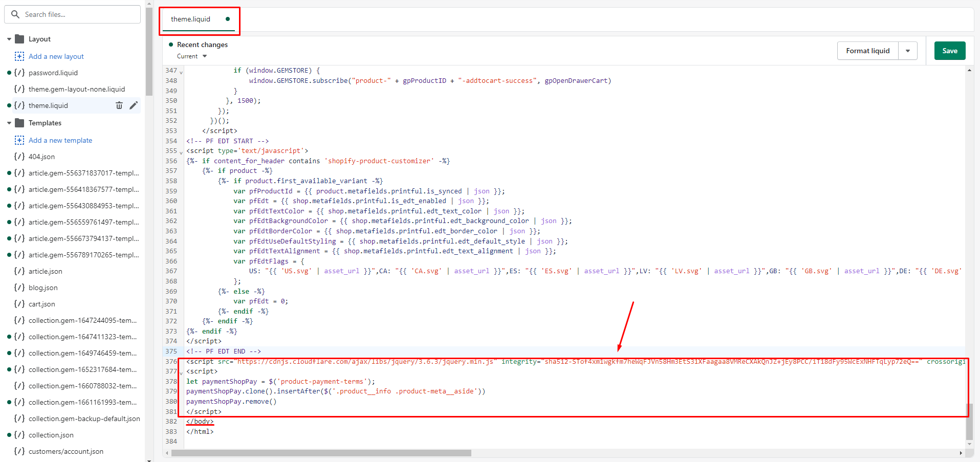The image size is (980, 462).
Task: Fold the script block at line 355
Action: [181, 152]
